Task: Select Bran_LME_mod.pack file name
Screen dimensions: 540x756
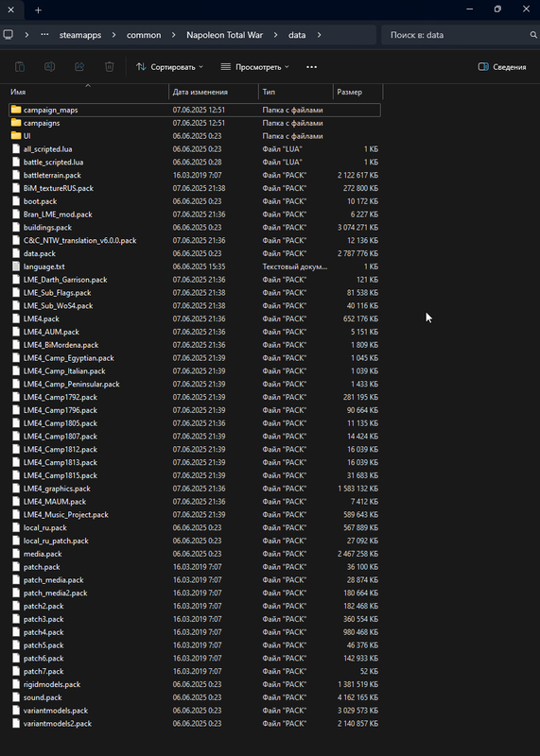Action: pyautogui.click(x=58, y=215)
